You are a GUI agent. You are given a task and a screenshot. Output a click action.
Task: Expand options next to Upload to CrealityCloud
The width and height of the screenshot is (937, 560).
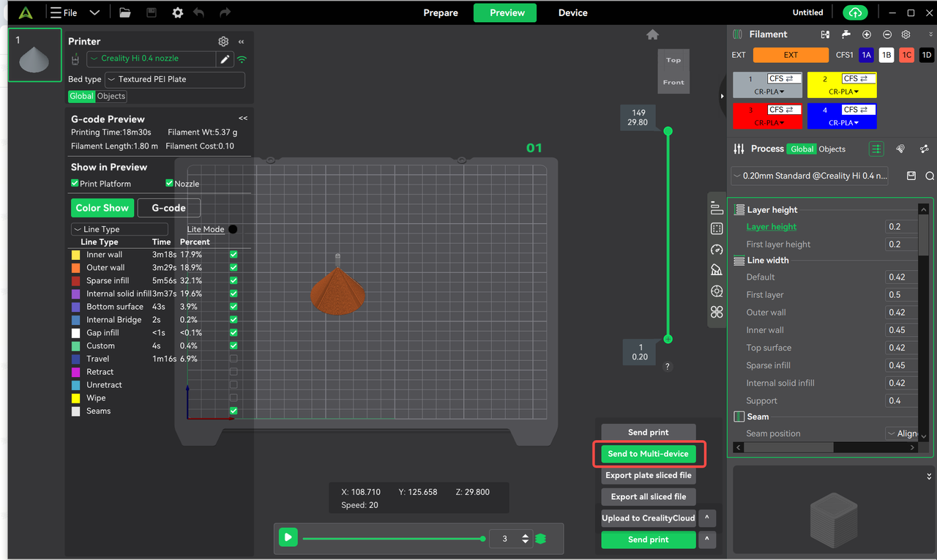pos(707,518)
